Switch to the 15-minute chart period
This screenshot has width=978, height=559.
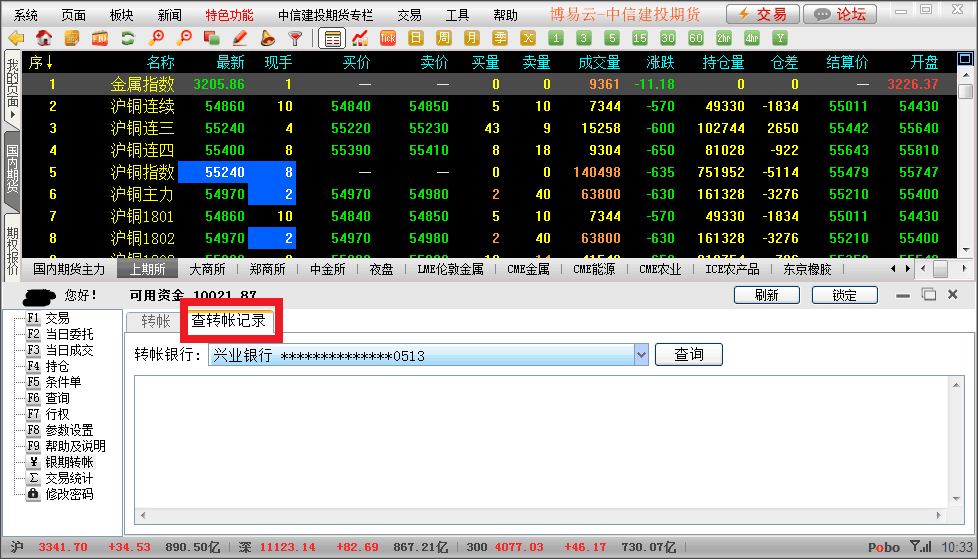tap(640, 39)
